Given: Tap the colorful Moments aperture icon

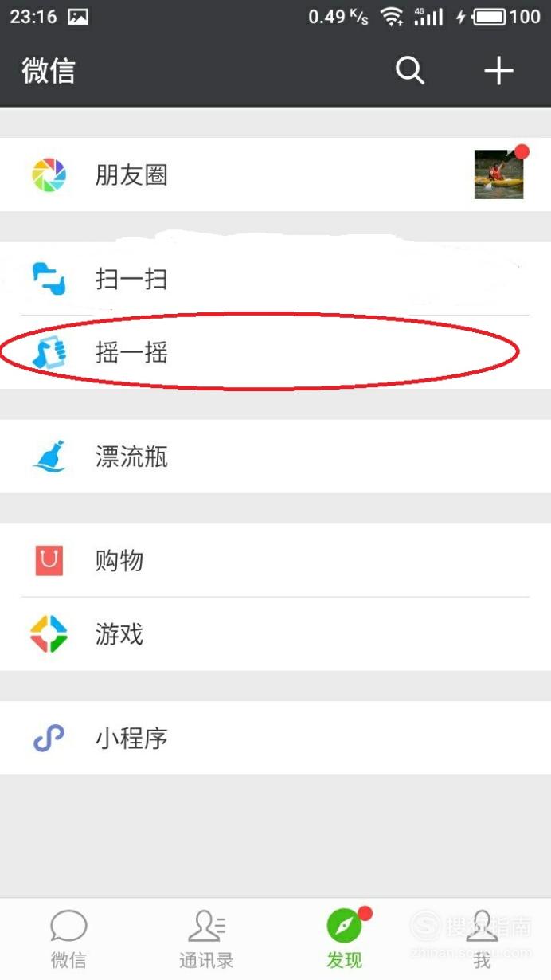Looking at the screenshot, I should point(49,175).
